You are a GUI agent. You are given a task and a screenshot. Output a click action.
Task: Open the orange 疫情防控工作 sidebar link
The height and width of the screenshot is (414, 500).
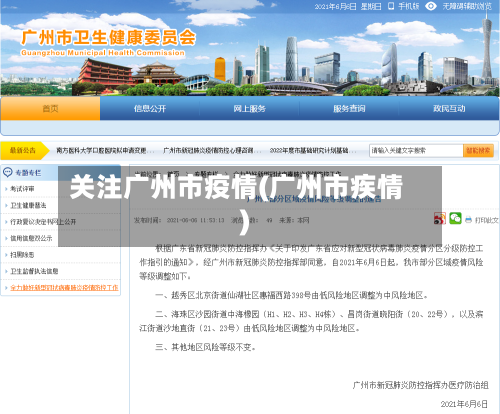coord(64,287)
